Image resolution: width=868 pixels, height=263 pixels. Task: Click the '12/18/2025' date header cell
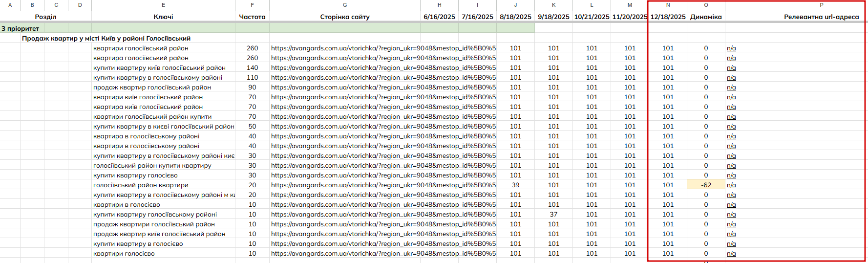click(668, 17)
